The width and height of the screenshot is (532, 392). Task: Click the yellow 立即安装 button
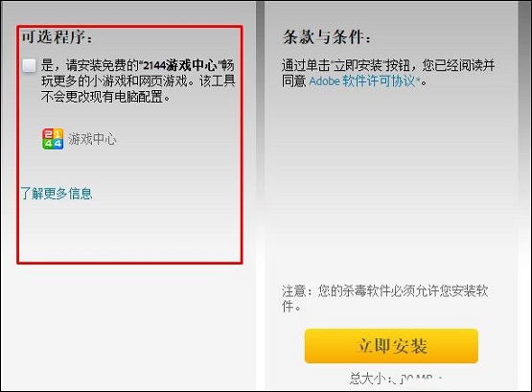pyautogui.click(x=391, y=346)
